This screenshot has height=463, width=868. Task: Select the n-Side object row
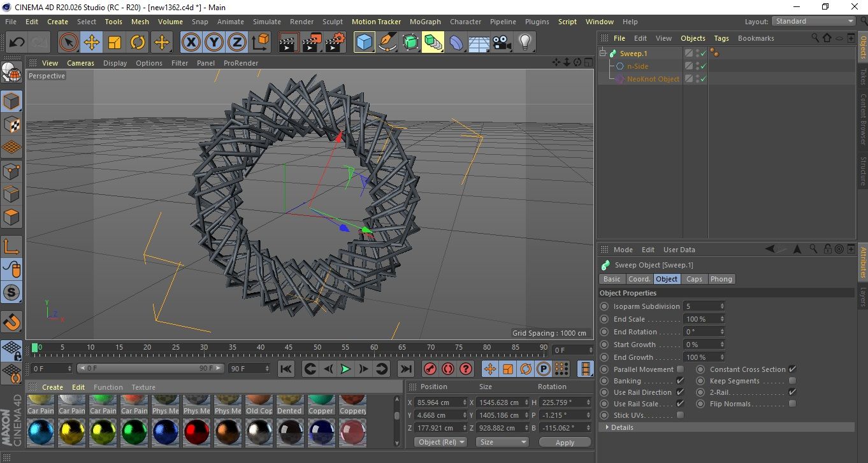point(637,66)
